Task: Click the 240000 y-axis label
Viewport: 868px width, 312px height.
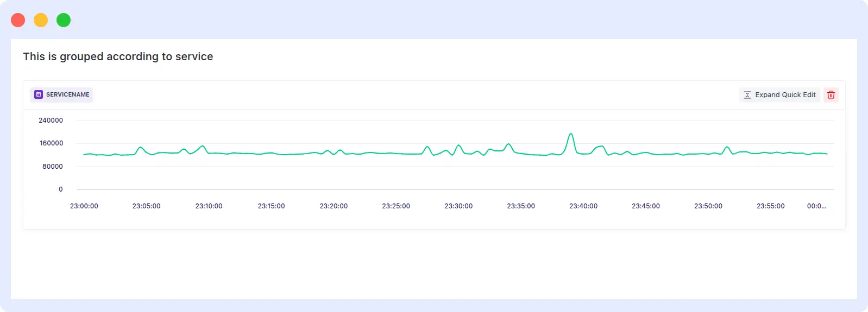Action: (51, 120)
